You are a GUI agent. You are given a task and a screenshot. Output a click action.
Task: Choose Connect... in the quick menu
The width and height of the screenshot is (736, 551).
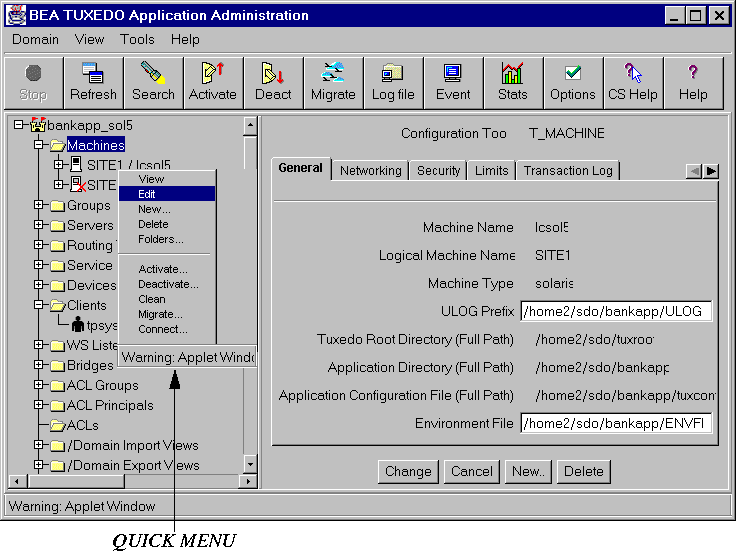coord(167,329)
